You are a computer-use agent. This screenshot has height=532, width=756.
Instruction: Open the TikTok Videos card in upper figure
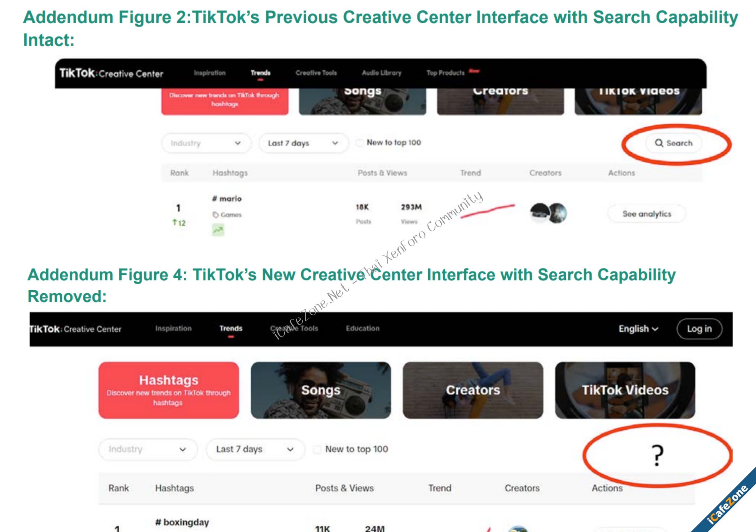(638, 101)
